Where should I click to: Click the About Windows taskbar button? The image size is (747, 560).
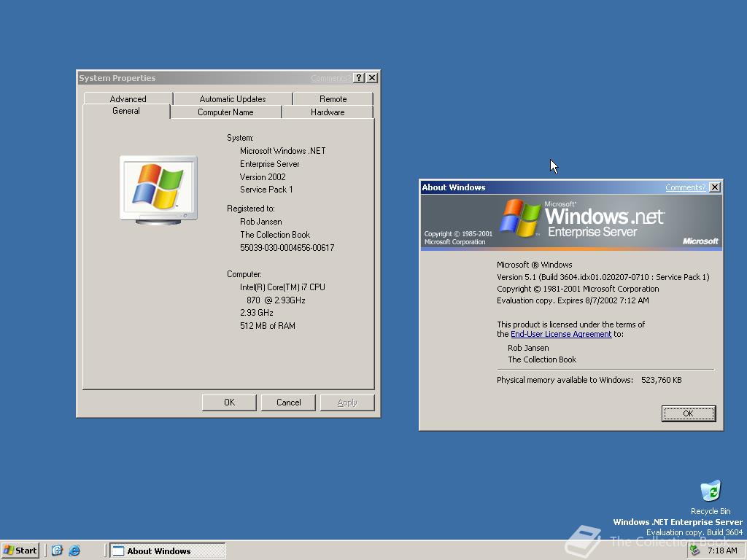click(168, 551)
